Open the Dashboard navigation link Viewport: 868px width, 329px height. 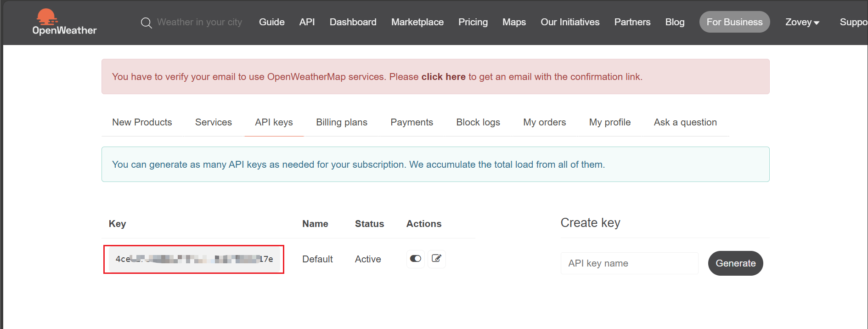pyautogui.click(x=353, y=22)
